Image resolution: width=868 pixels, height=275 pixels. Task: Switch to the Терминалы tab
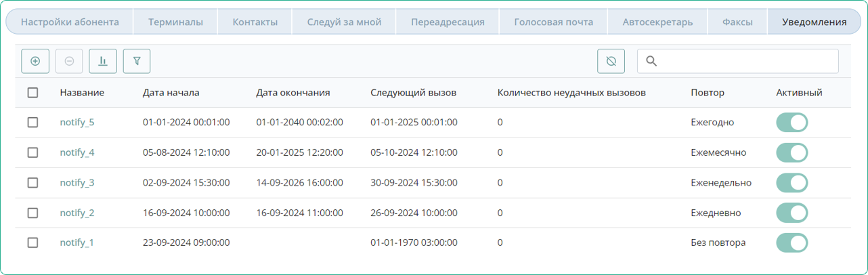[x=175, y=22]
